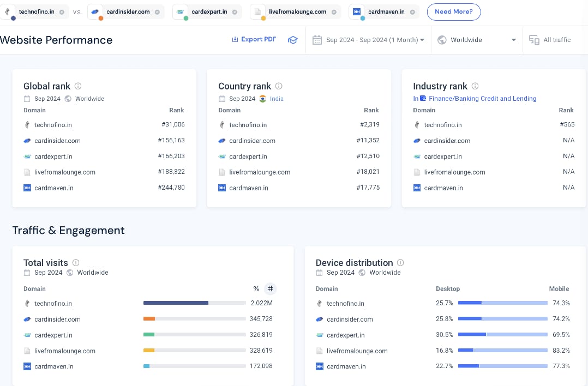The width and height of the screenshot is (588, 386).
Task: Click technofino.in desktop/mobile distribution bar
Action: [x=503, y=303]
